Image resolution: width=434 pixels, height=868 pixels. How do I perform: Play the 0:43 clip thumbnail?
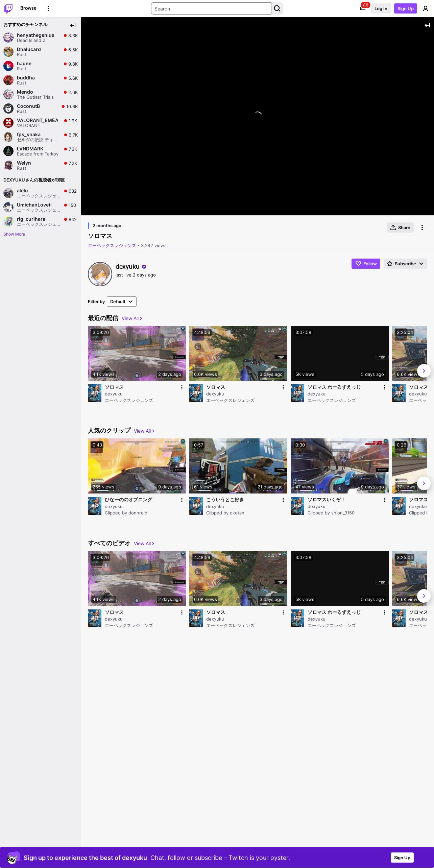click(137, 466)
